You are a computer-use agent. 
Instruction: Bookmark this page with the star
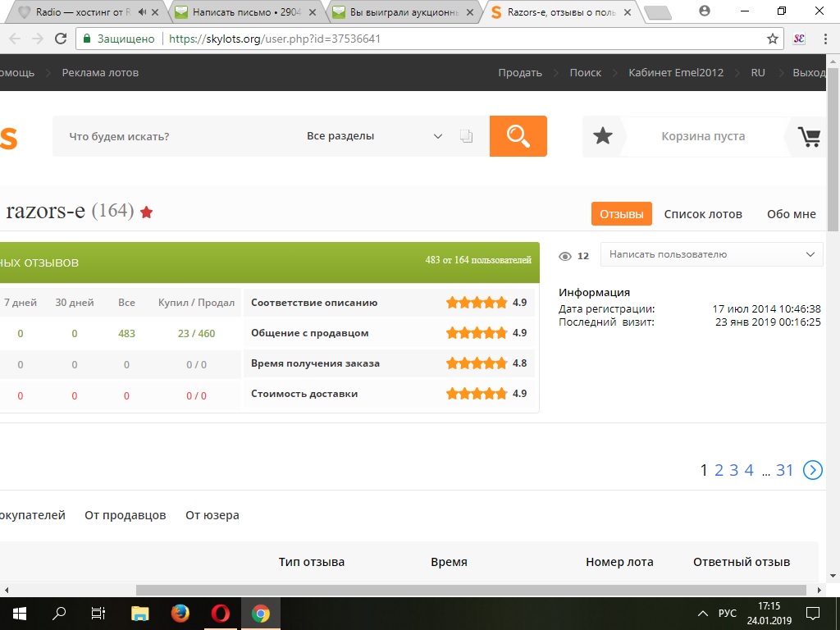pos(773,39)
